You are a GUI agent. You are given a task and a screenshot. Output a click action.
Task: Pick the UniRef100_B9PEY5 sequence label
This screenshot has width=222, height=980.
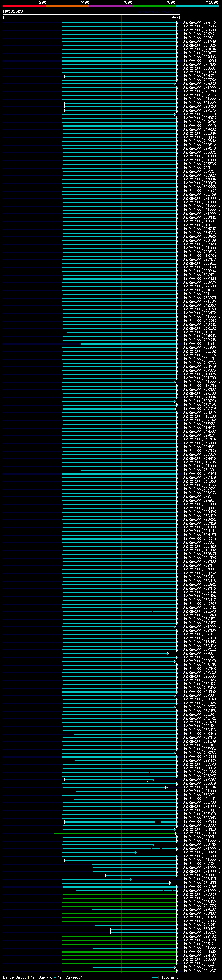coord(199,110)
